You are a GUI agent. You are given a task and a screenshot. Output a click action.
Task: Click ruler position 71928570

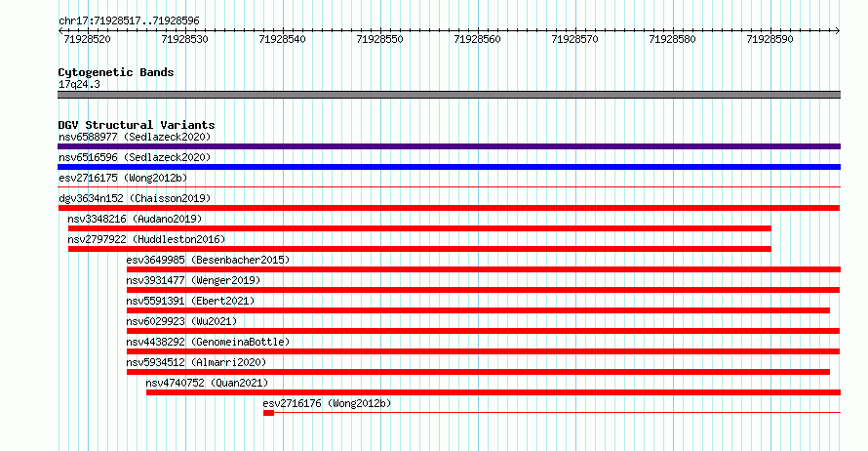(x=574, y=39)
